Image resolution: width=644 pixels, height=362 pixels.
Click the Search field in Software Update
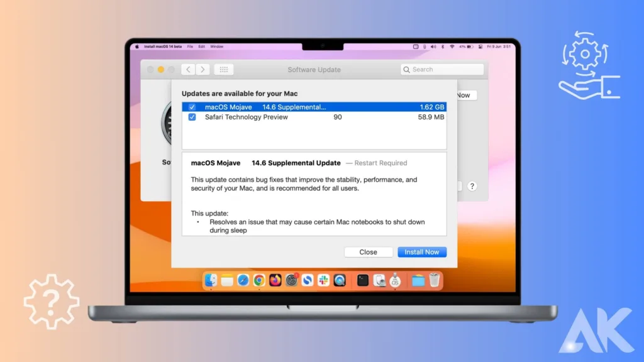442,69
